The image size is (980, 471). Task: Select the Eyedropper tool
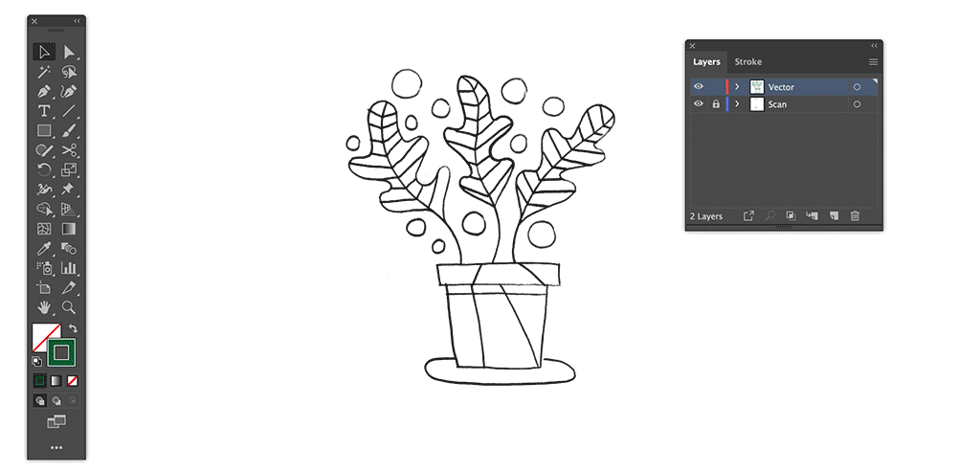point(44,249)
